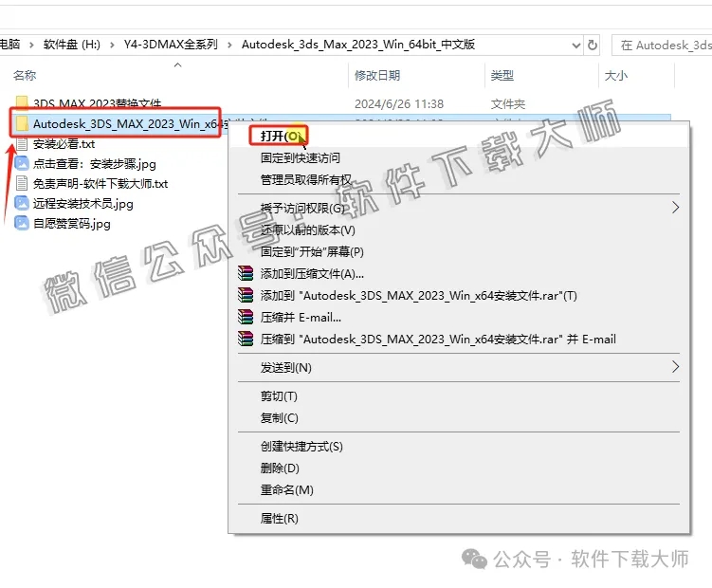Click the search box 在 Autodesk_3ds
This screenshot has width=712, height=588.
click(662, 45)
